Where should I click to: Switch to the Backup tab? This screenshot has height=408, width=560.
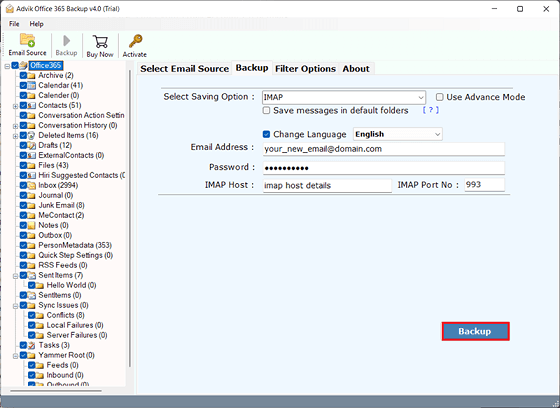point(252,68)
